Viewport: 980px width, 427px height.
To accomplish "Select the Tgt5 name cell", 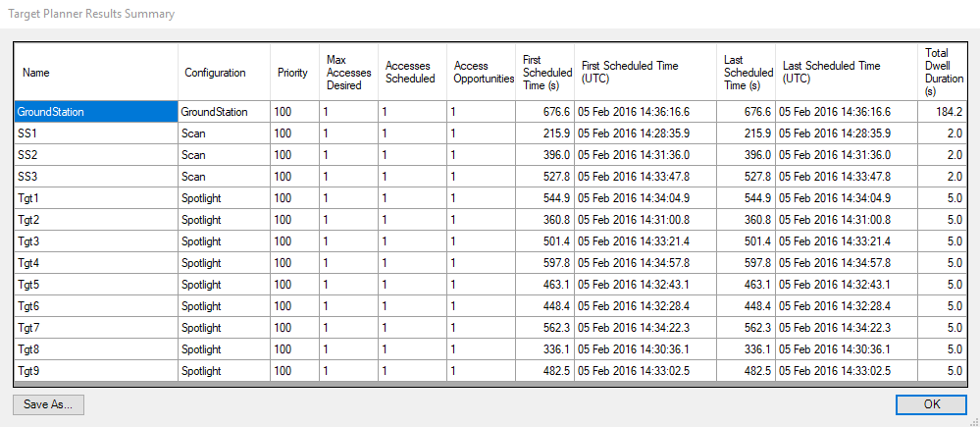I will pos(95,285).
